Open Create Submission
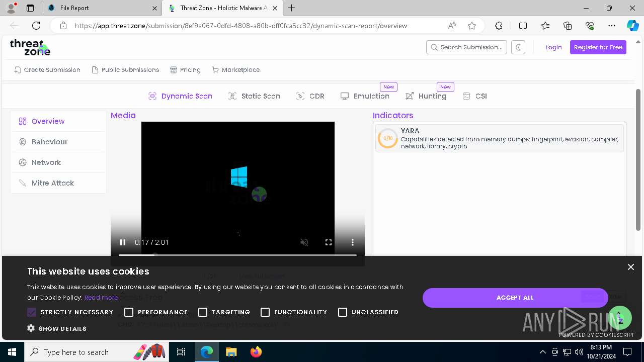The height and width of the screenshot is (362, 644). pyautogui.click(x=47, y=70)
